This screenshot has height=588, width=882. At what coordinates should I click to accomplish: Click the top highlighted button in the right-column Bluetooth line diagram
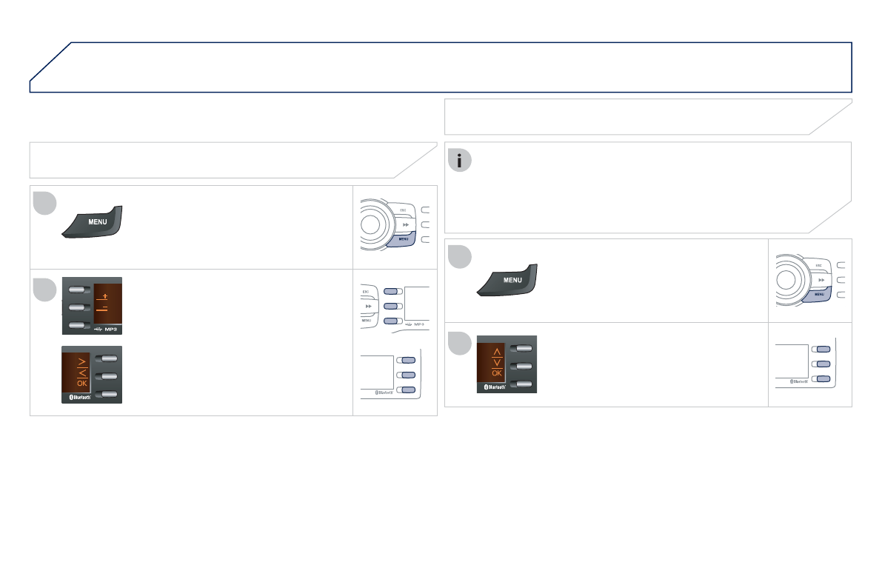[x=821, y=350]
